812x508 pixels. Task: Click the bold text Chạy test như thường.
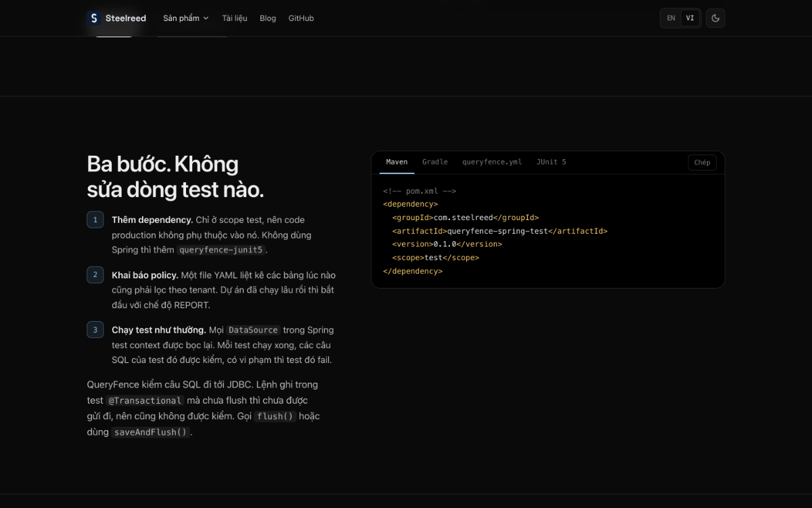159,330
